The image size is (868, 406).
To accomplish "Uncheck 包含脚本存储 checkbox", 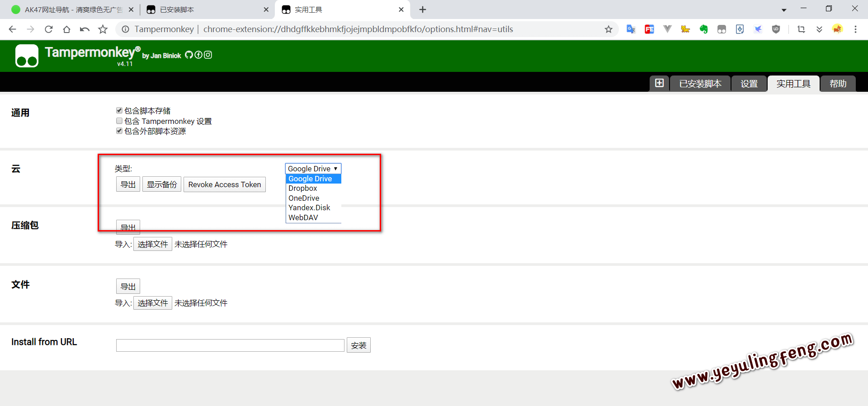I will [119, 110].
